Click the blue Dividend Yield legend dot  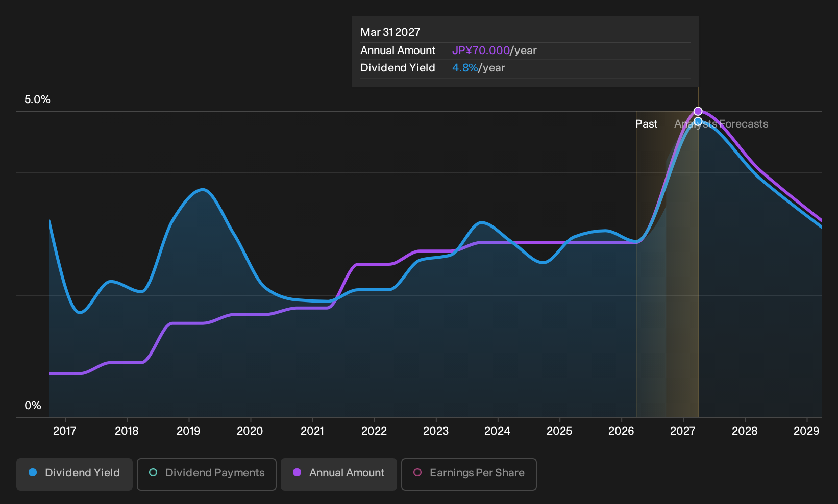[x=33, y=472]
